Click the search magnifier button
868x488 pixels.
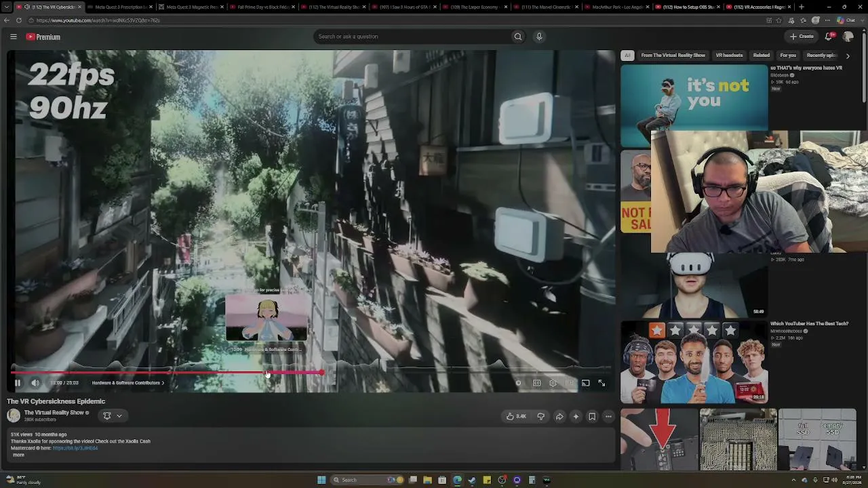(x=518, y=37)
